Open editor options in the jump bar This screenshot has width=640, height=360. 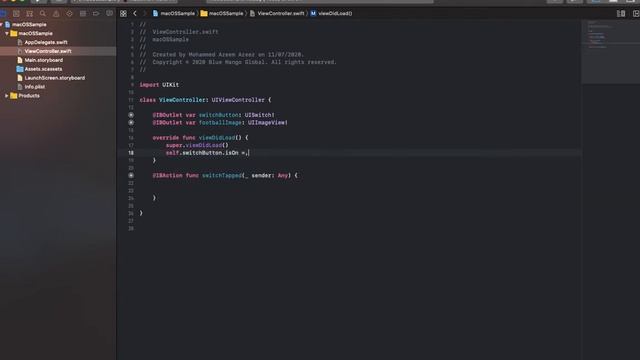(x=621, y=13)
